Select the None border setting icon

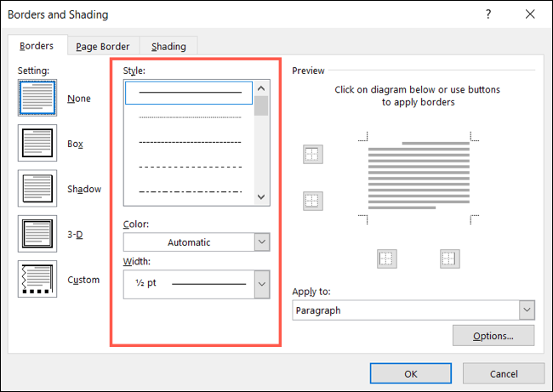[x=37, y=98]
